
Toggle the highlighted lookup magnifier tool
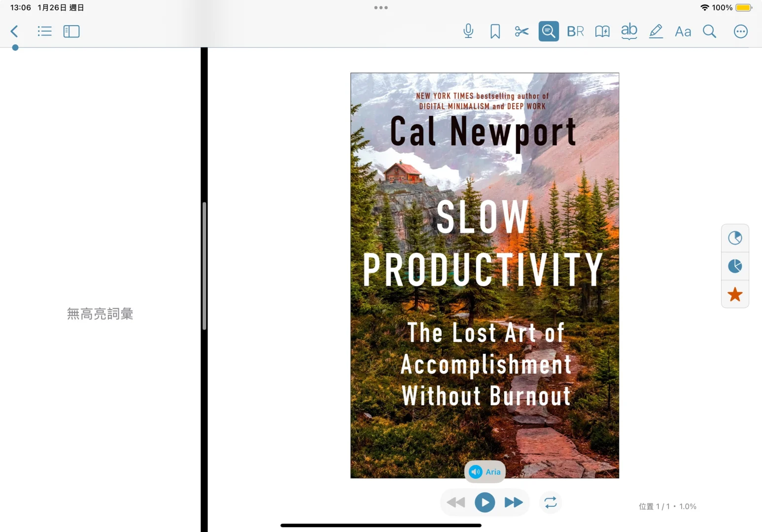pos(549,31)
